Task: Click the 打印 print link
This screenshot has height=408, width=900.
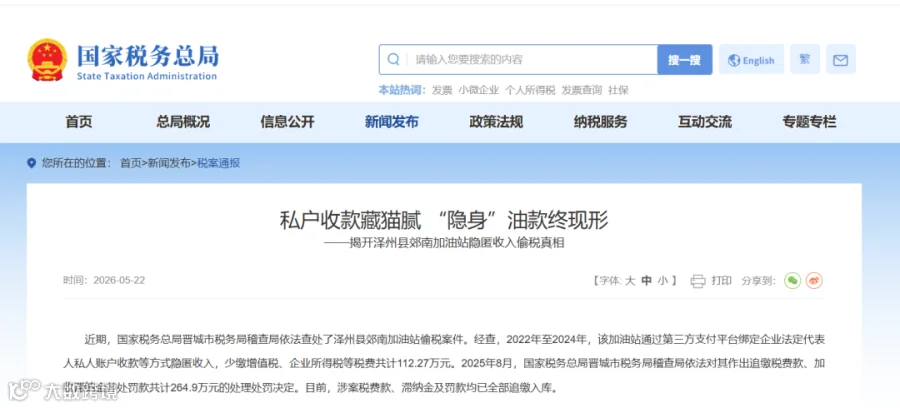Action: (721, 281)
